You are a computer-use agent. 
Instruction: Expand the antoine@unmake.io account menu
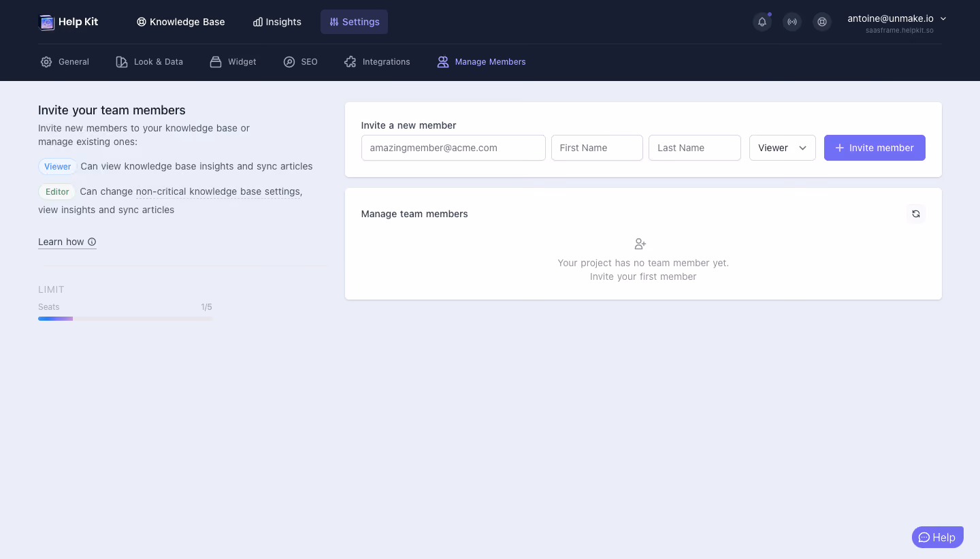[897, 19]
